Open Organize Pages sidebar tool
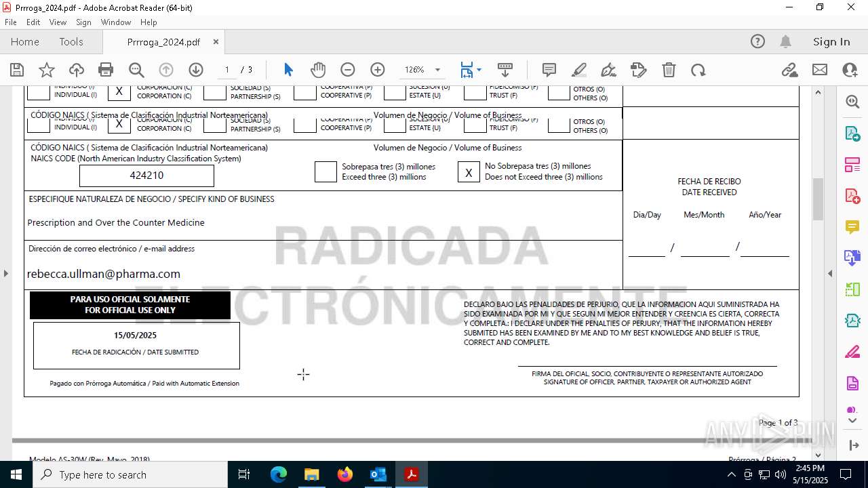The width and height of the screenshot is (868, 488). tap(852, 165)
